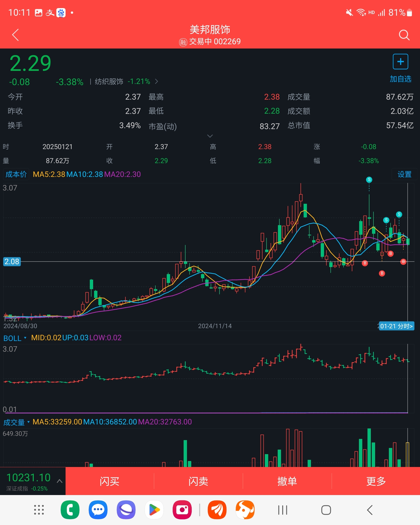Open the BOLL indicator dropdown
The height and width of the screenshot is (525, 420).
(x=15, y=338)
